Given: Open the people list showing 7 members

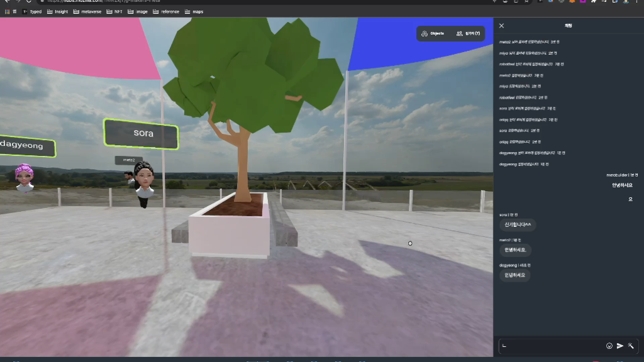Looking at the screenshot, I should click(468, 33).
